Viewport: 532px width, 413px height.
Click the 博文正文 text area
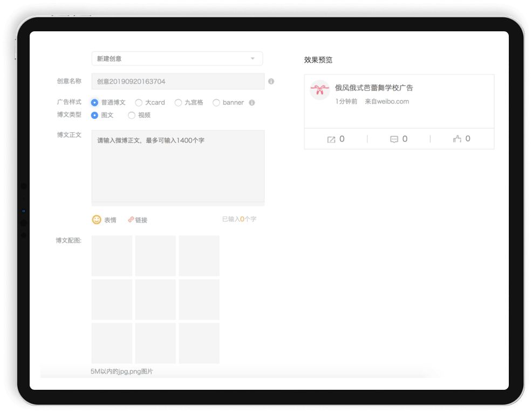(178, 166)
